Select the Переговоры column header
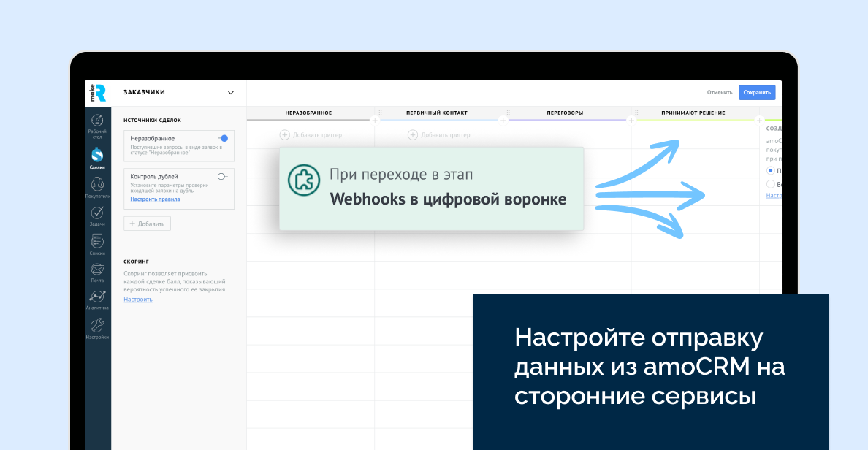This screenshot has height=450, width=868. pos(566,113)
